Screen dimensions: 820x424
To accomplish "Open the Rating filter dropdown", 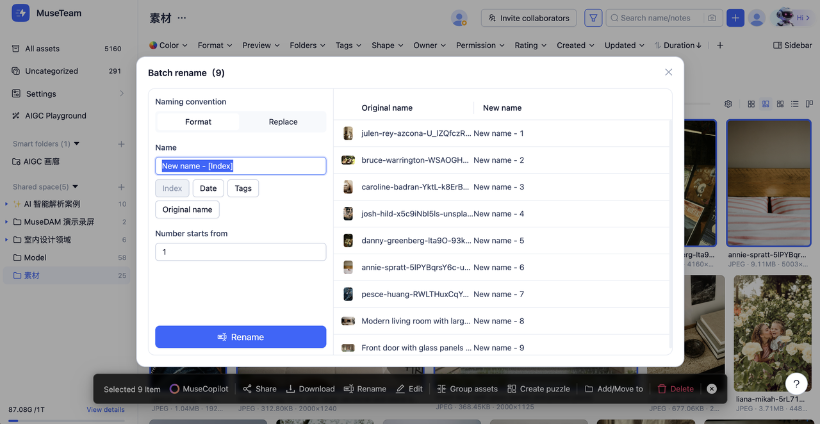I will coord(530,45).
